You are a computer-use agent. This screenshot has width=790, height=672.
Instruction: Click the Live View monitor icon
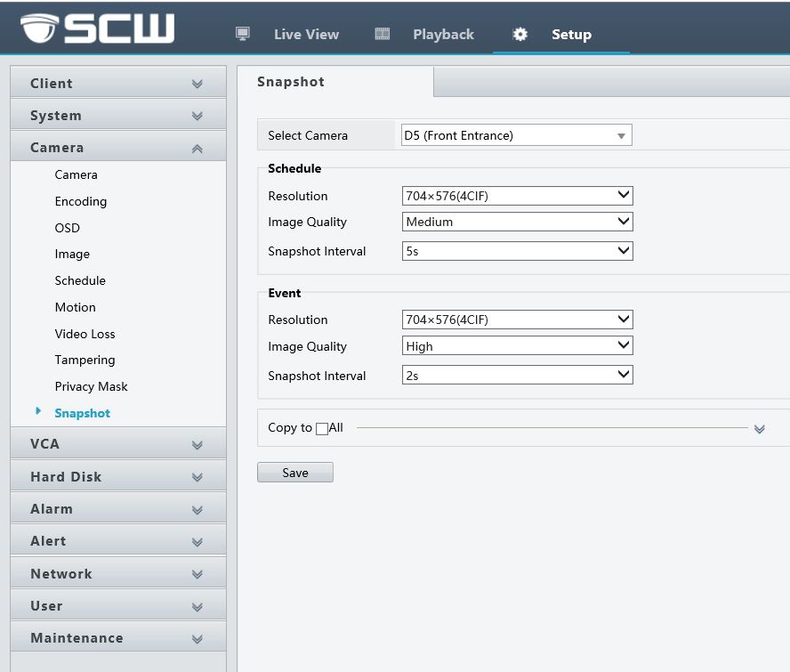pyautogui.click(x=242, y=34)
